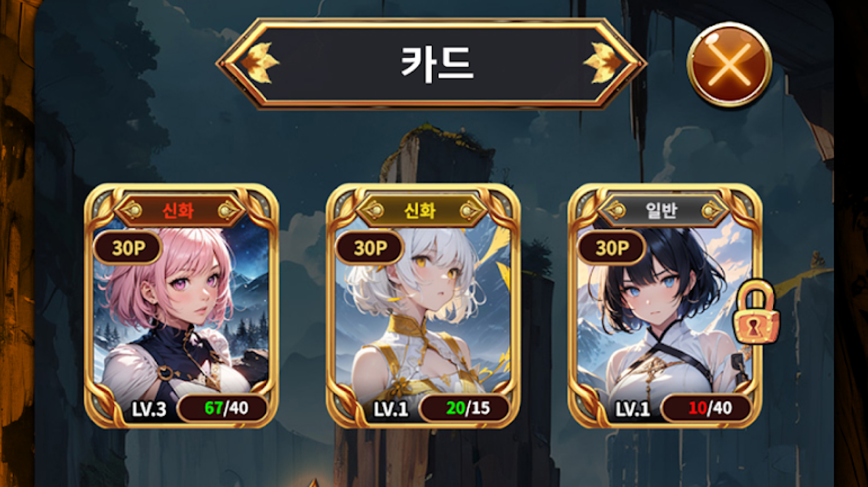Screen dimensions: 868x487
Task: Select the locked black-haired character card
Action: (665, 306)
